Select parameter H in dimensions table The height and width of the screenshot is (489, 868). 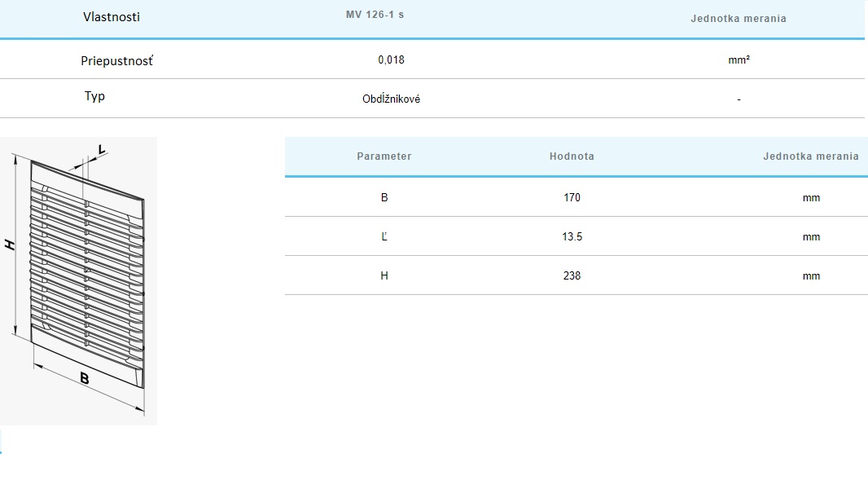click(x=384, y=276)
